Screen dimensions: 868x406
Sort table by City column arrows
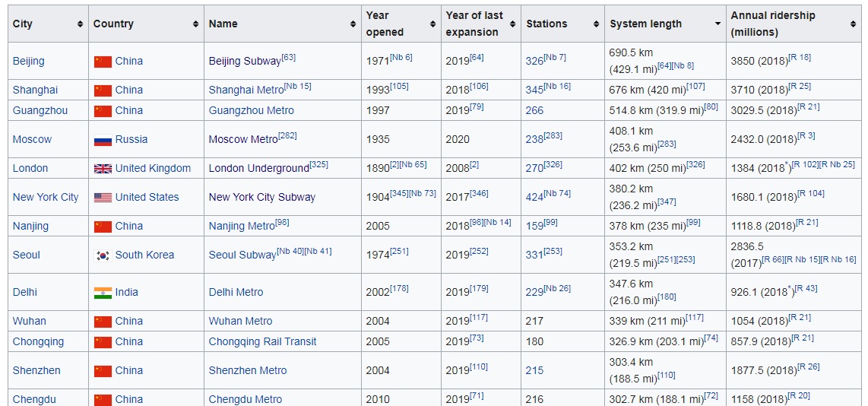click(81, 24)
